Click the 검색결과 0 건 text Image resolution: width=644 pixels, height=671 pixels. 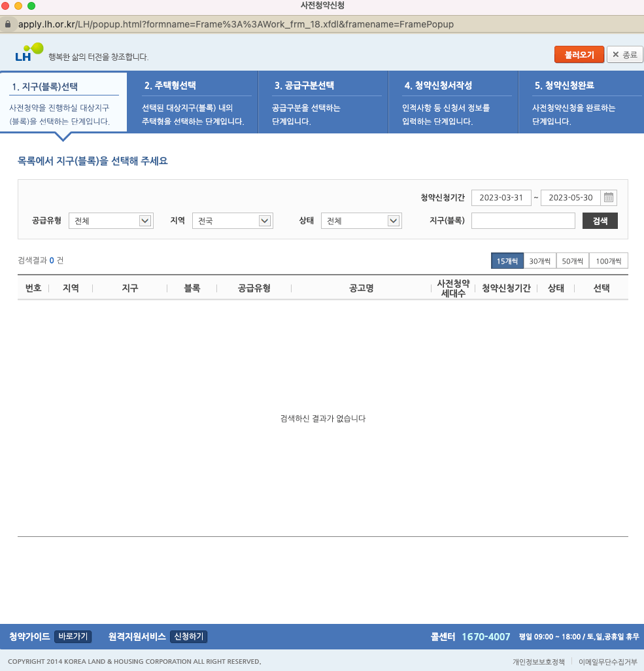pyautogui.click(x=41, y=260)
